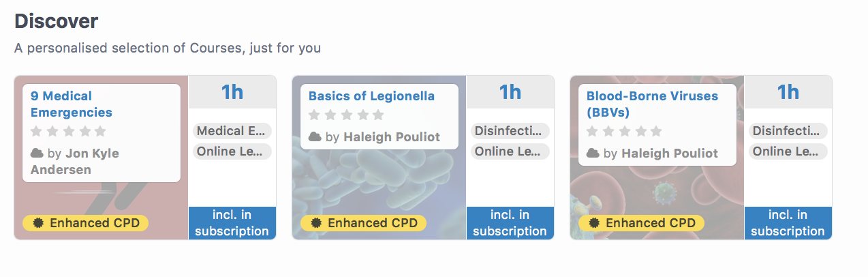Select Online Le... tag on Blood-Borne Viruses card
The image size is (868, 277).
point(788,151)
